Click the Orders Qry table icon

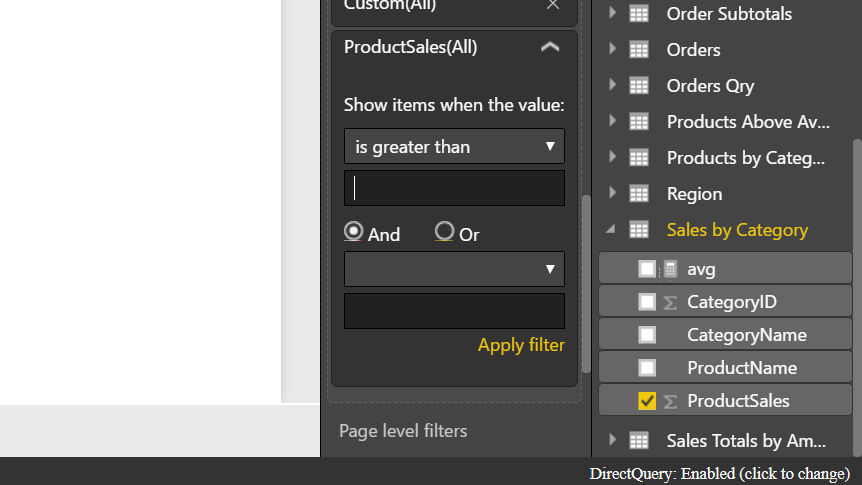click(639, 86)
